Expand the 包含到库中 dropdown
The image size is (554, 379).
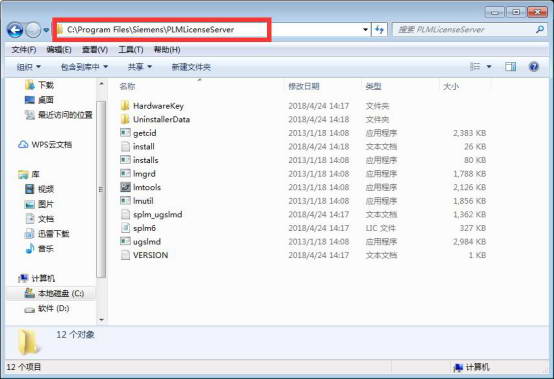pyautogui.click(x=84, y=67)
